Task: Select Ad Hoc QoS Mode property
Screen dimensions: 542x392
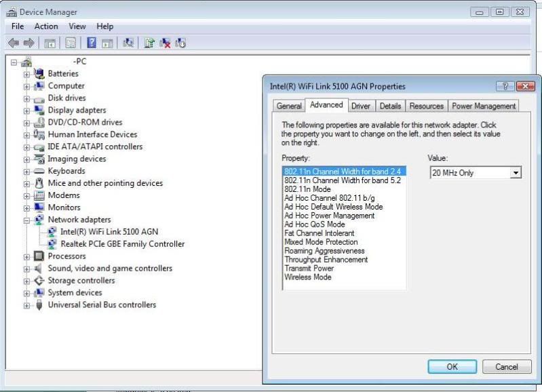Action: tap(314, 224)
